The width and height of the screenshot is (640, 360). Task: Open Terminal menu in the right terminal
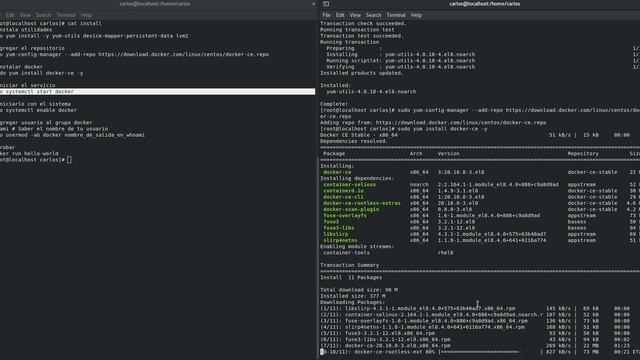click(396, 15)
